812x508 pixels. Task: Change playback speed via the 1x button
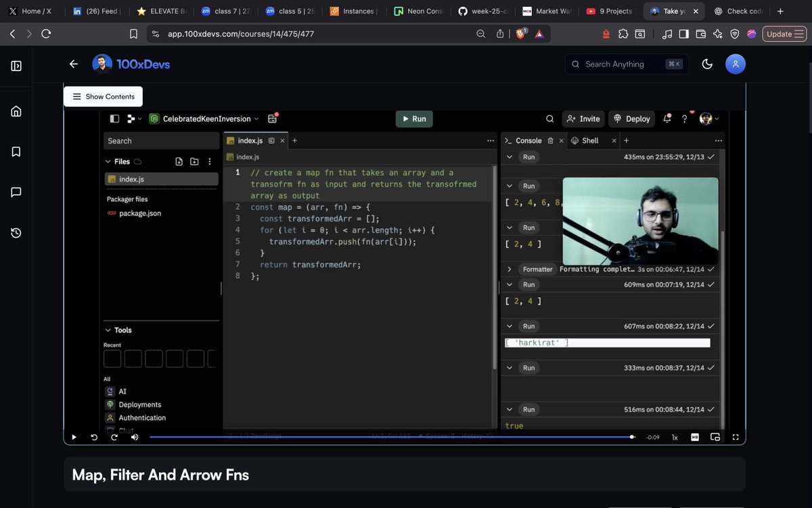coord(675,438)
